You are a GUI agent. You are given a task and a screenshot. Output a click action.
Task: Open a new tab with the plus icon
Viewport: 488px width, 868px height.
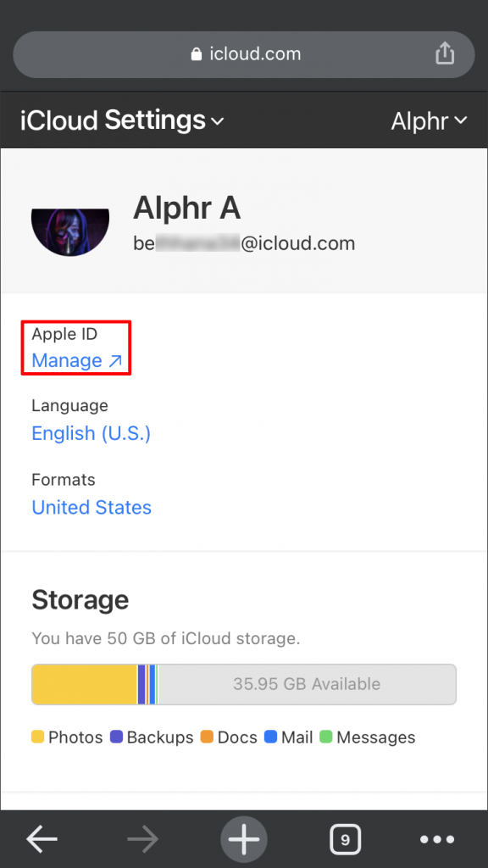tap(244, 839)
